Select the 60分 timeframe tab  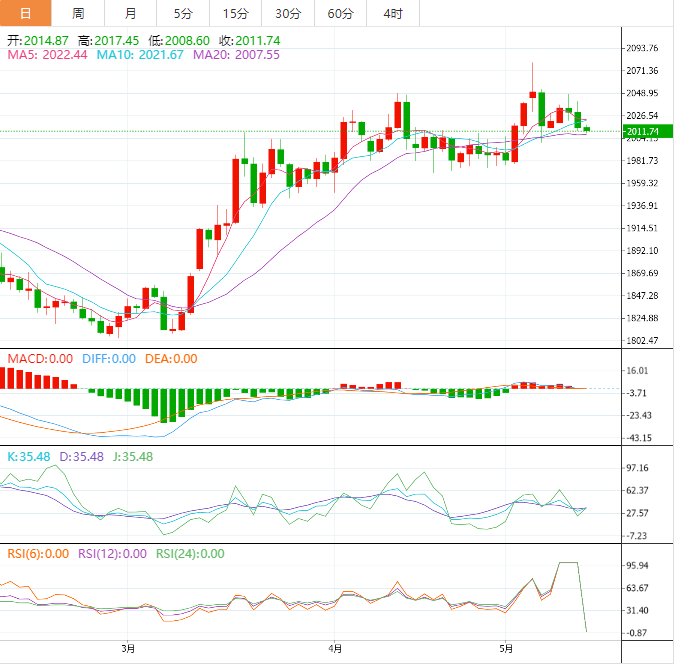(340, 13)
